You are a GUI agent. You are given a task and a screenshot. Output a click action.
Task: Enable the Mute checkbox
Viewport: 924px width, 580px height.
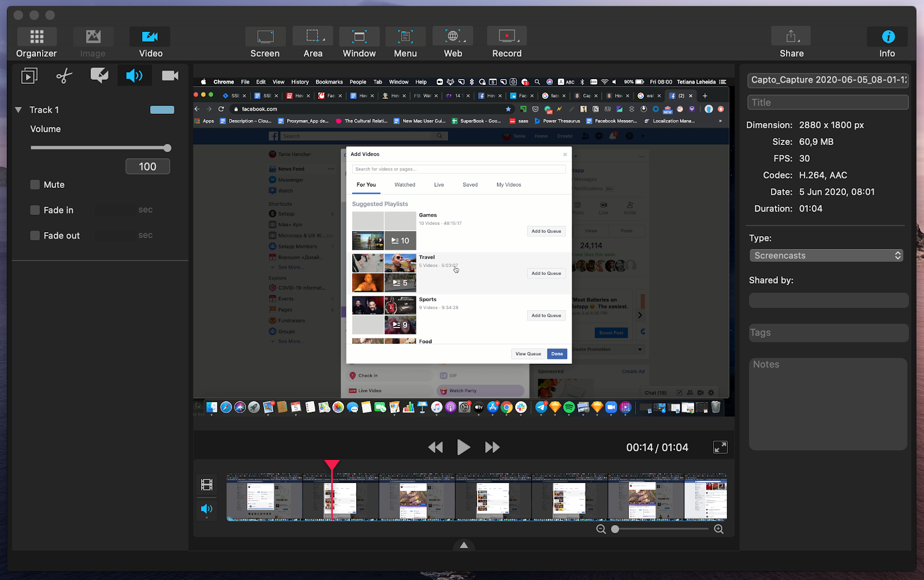[35, 185]
